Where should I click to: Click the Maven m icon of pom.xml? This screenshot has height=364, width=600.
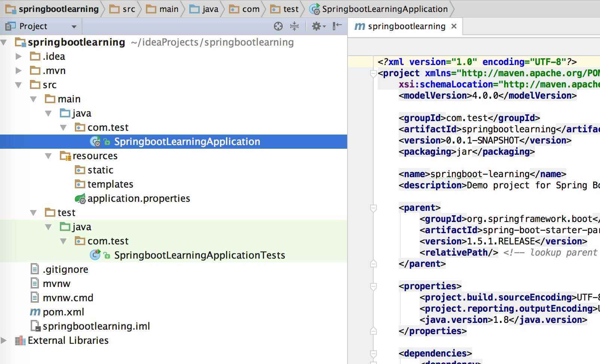[35, 312]
